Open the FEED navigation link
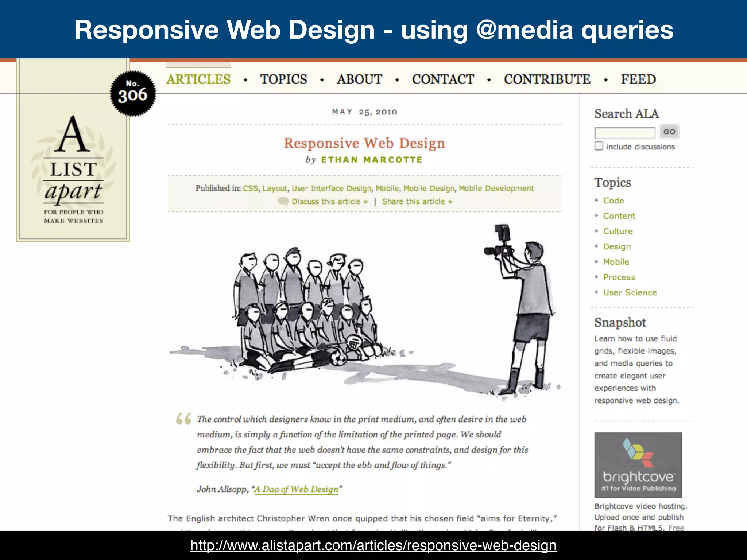This screenshot has width=747, height=560. coord(638,79)
